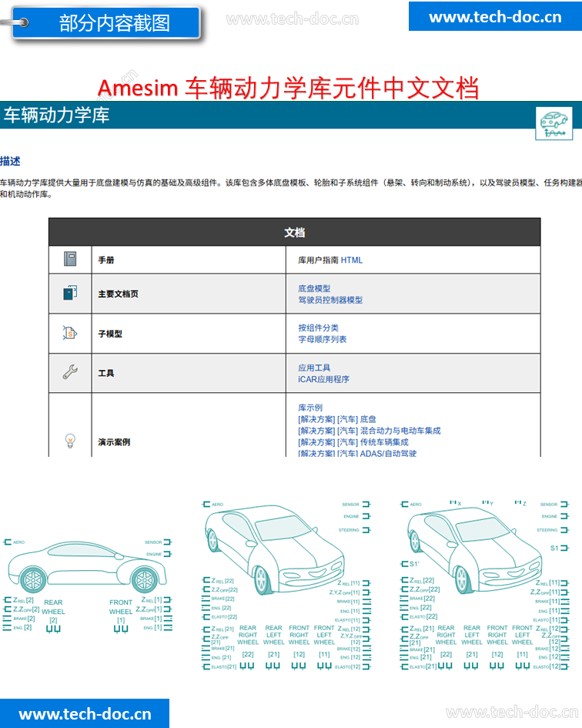Viewport: 582px width, 728px height.
Task: Select the right chassis car component with S1 port
Action: (484, 585)
